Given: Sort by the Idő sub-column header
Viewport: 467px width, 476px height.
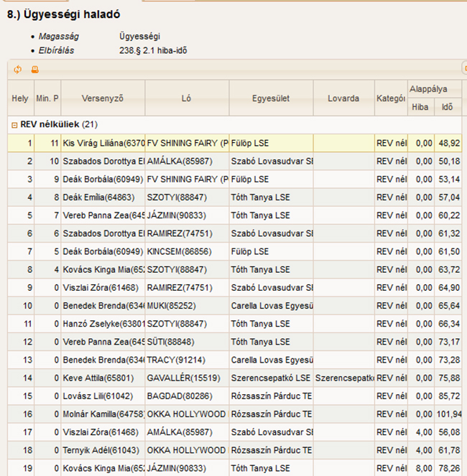Looking at the screenshot, I should pos(448,107).
